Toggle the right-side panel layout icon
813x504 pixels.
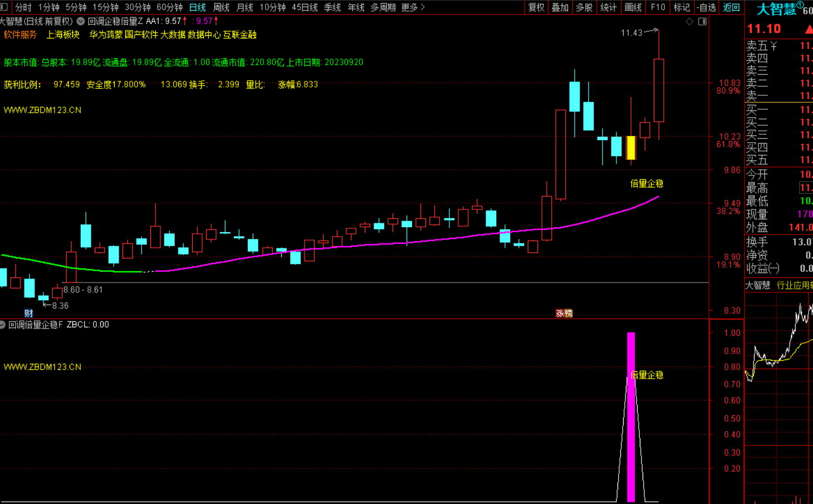coord(702,22)
